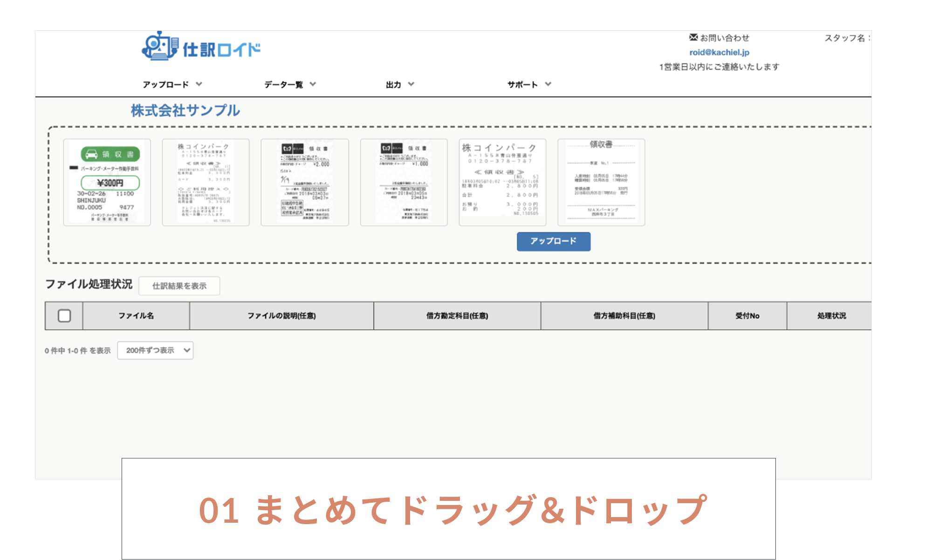Select the MAXパーキング 領収書 thumbnail
Viewport: 932px width, 560px height.
601,182
